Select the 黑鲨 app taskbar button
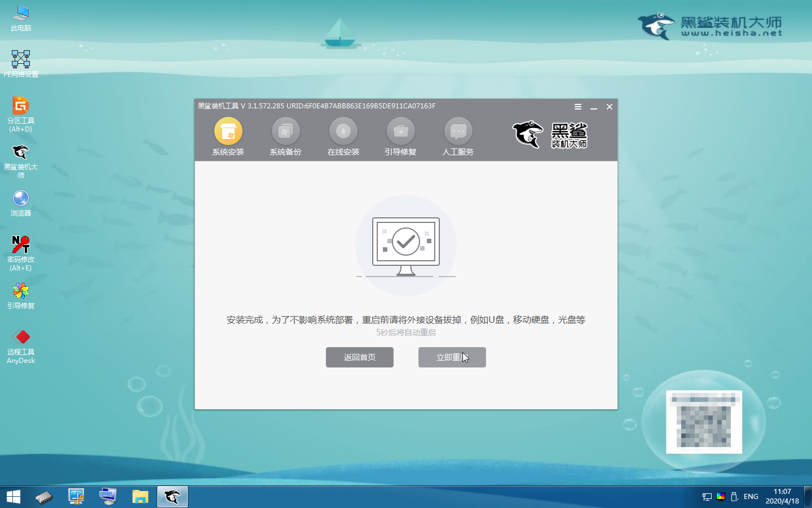Viewport: 812px width, 508px height. click(172, 497)
